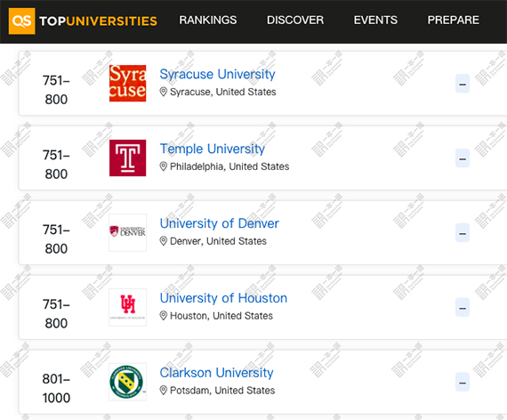507x420 pixels.
Task: Click location pin icon beside Houston, United States
Action: coord(164,316)
